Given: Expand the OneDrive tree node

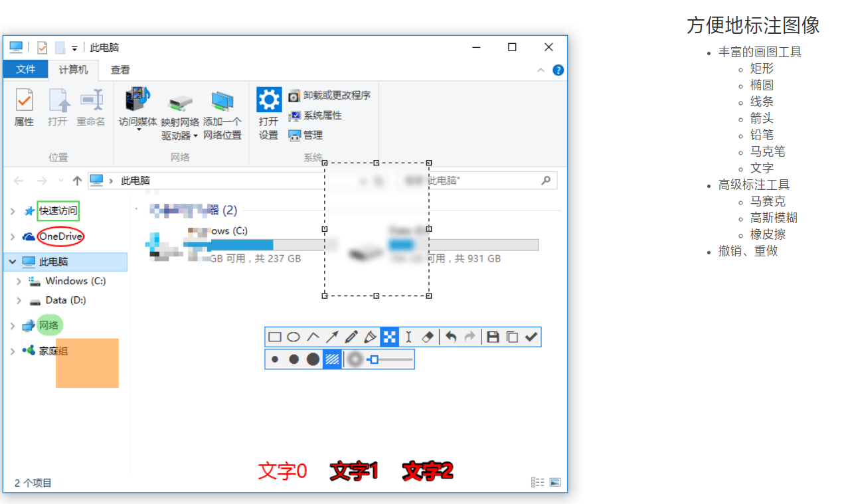Looking at the screenshot, I should tap(13, 236).
